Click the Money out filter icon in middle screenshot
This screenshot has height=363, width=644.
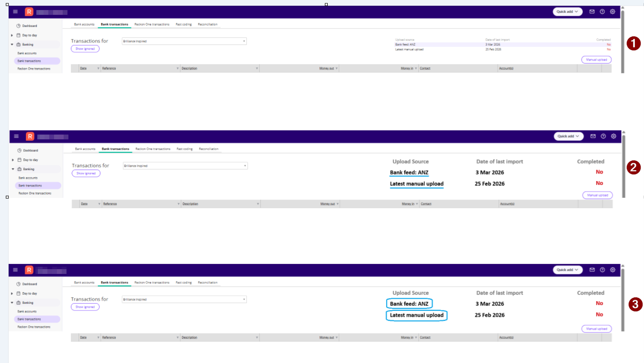pyautogui.click(x=338, y=204)
